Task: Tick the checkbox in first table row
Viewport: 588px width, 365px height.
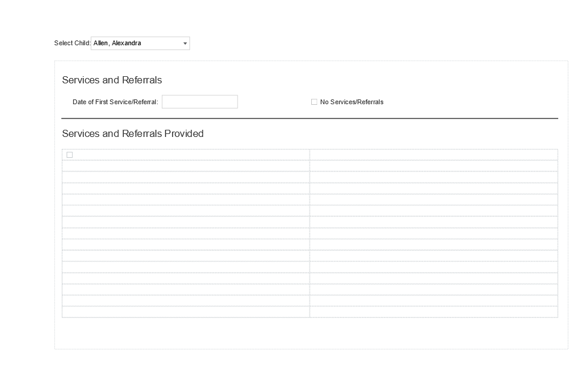Action: point(70,155)
